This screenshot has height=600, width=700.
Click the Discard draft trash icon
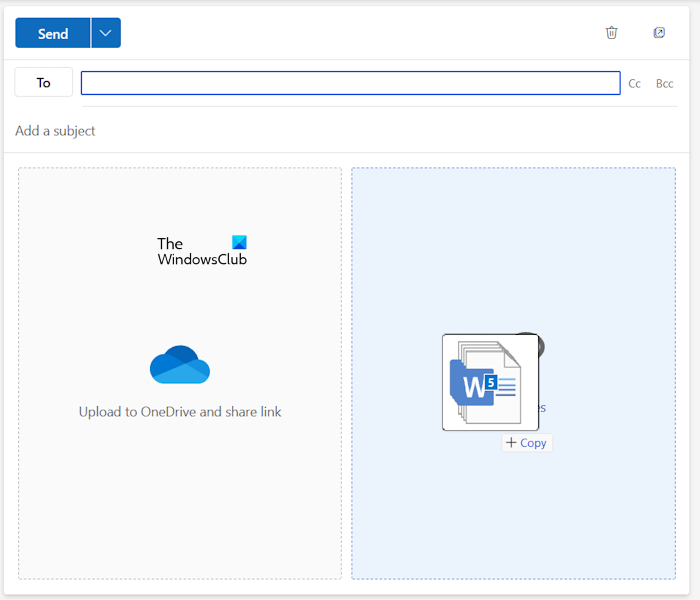click(612, 33)
